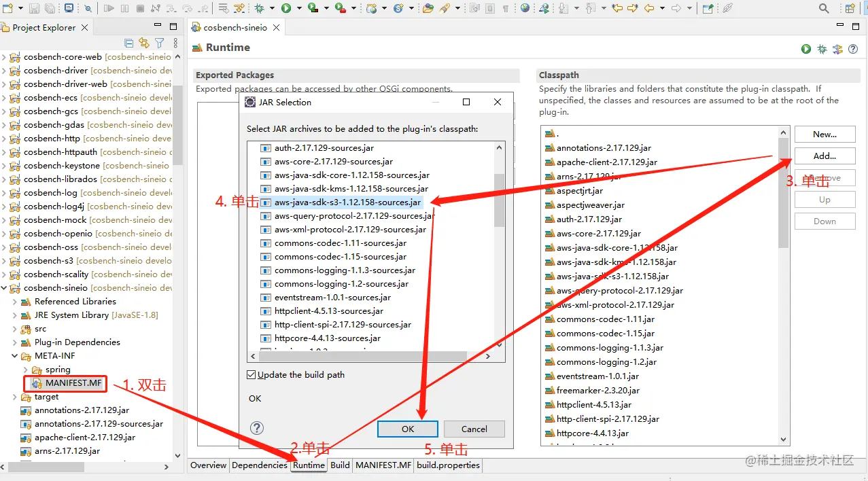Click the New... classpath button
The height and width of the screenshot is (481, 868).
point(824,134)
